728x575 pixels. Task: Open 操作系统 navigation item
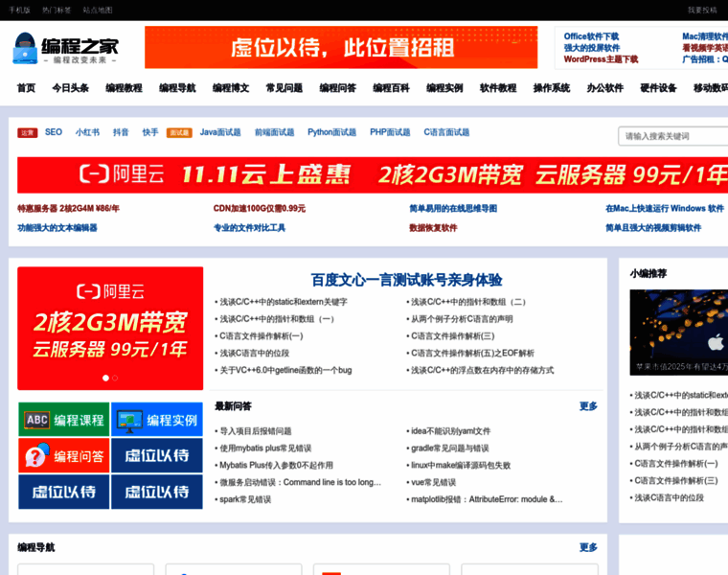551,88
